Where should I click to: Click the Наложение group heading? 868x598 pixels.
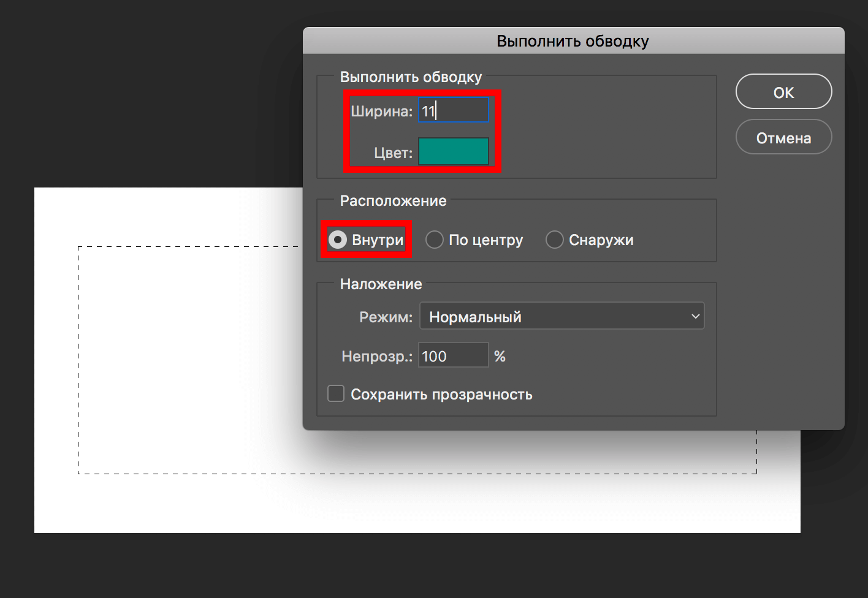point(381,284)
